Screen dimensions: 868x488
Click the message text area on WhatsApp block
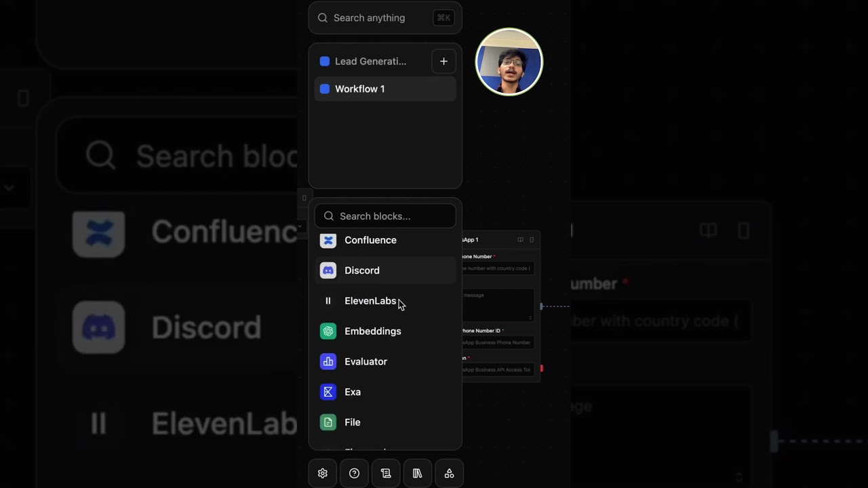point(498,305)
